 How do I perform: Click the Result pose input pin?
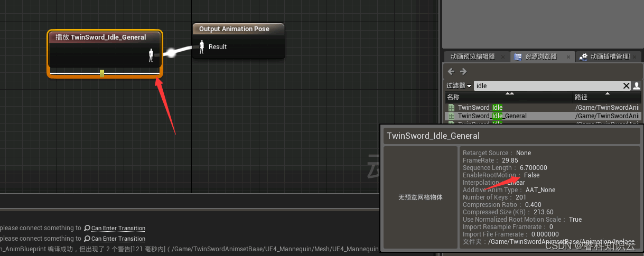pos(201,46)
